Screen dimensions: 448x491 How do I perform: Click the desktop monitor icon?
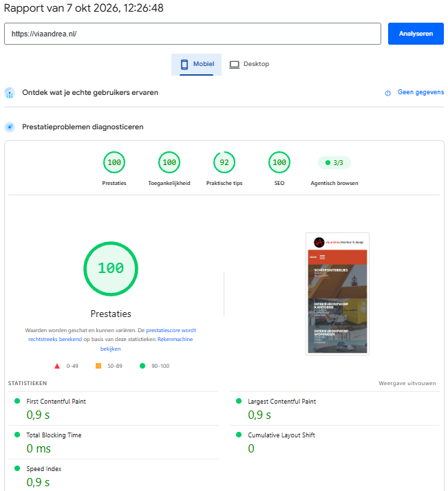coord(234,65)
